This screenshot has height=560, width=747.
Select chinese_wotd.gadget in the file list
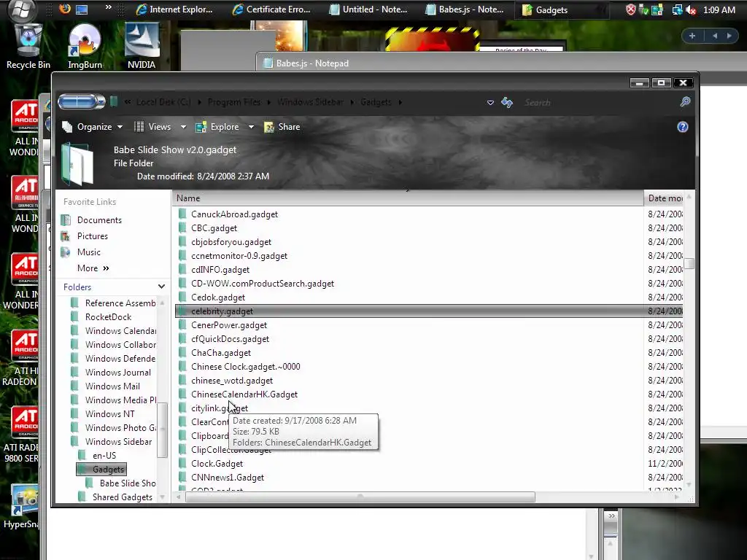pos(232,381)
